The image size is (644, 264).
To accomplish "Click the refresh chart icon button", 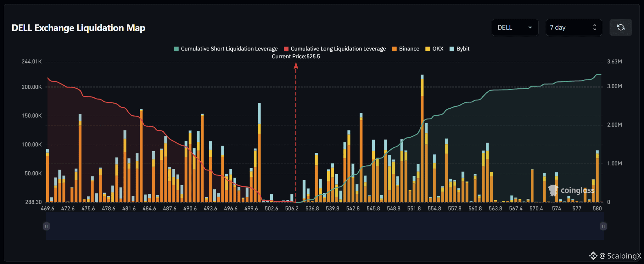I will [x=620, y=27].
